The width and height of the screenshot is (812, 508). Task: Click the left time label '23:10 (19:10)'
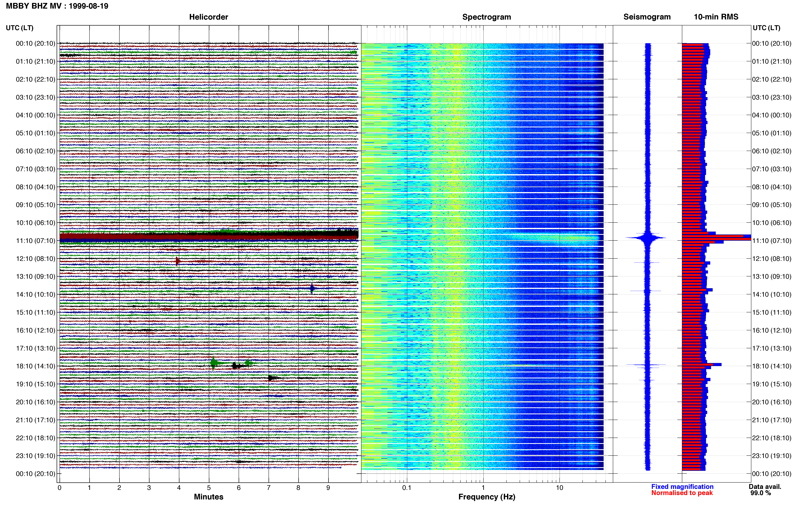(36, 456)
